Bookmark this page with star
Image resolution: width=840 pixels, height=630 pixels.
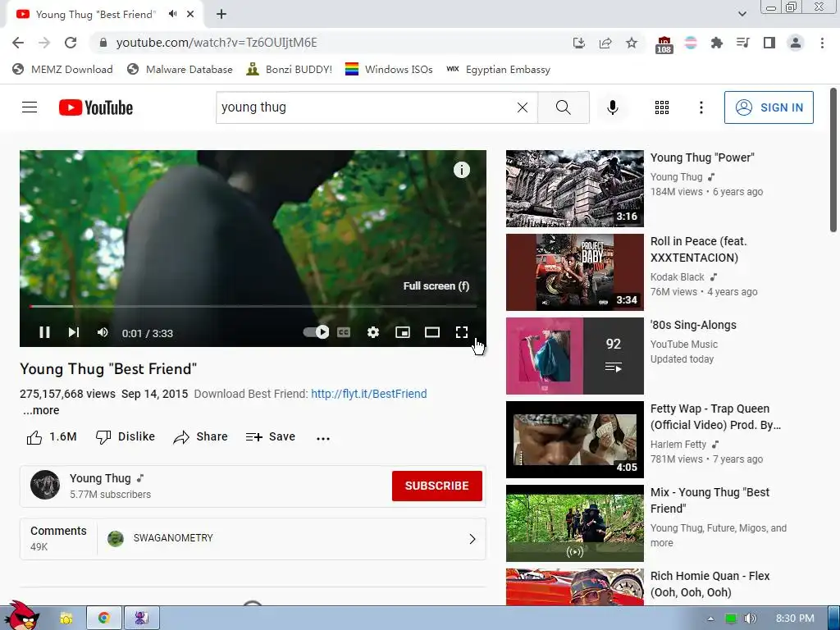tap(632, 43)
